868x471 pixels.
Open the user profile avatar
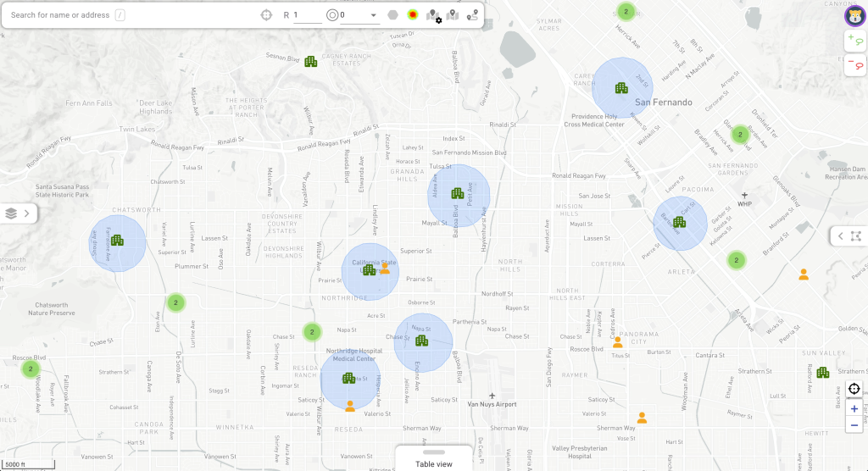point(854,15)
